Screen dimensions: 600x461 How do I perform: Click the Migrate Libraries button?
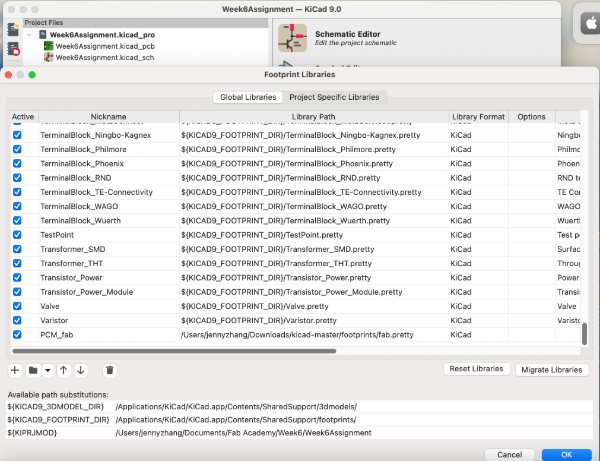coord(551,370)
